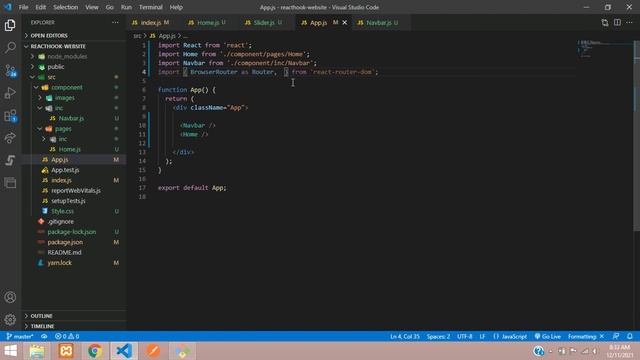This screenshot has height=360, width=640.
Task: Open the Edit menu
Action: click(x=40, y=7)
